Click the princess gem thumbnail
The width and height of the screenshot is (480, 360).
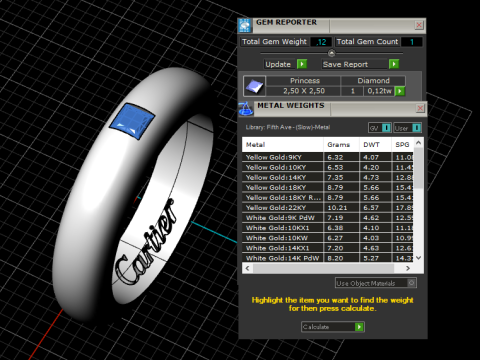[254, 86]
